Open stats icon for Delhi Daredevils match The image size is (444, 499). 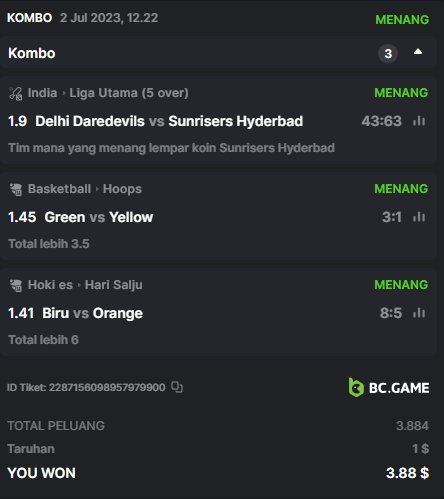point(419,121)
